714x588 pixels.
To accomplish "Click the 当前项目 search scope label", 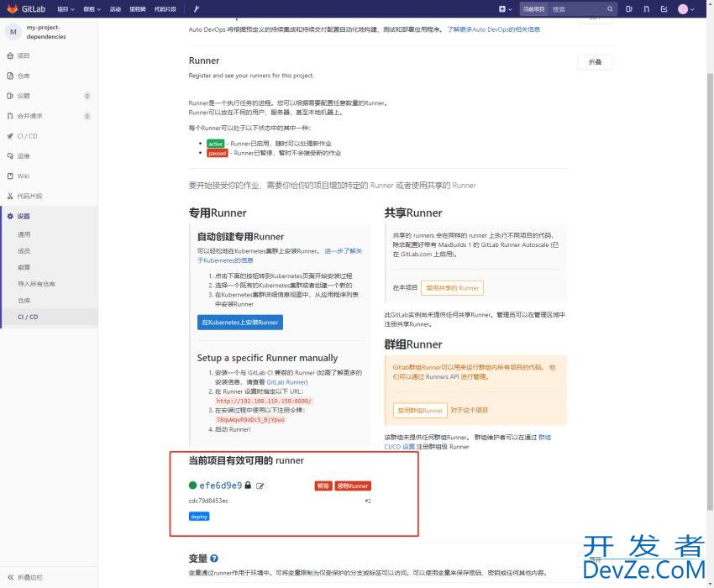I will (x=533, y=9).
